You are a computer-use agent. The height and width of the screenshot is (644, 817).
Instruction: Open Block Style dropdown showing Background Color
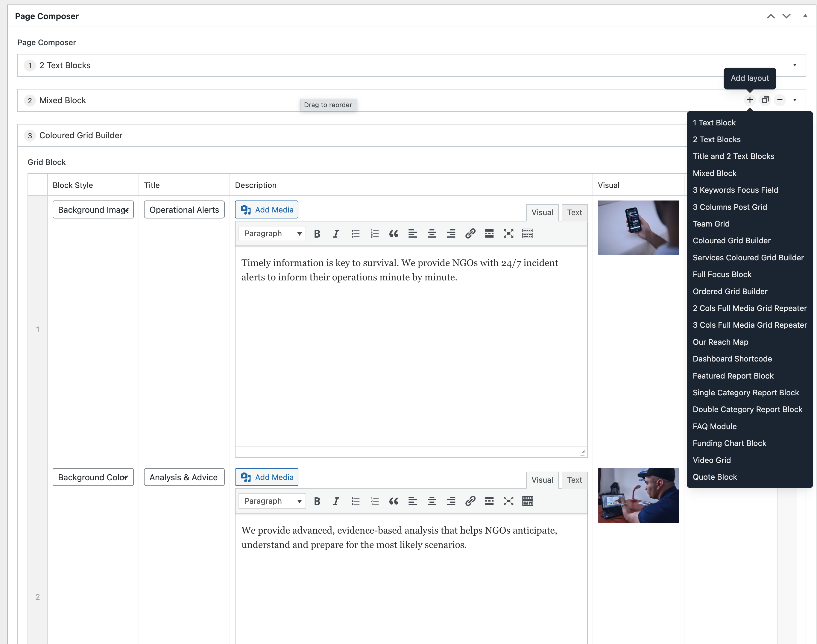coord(93,477)
